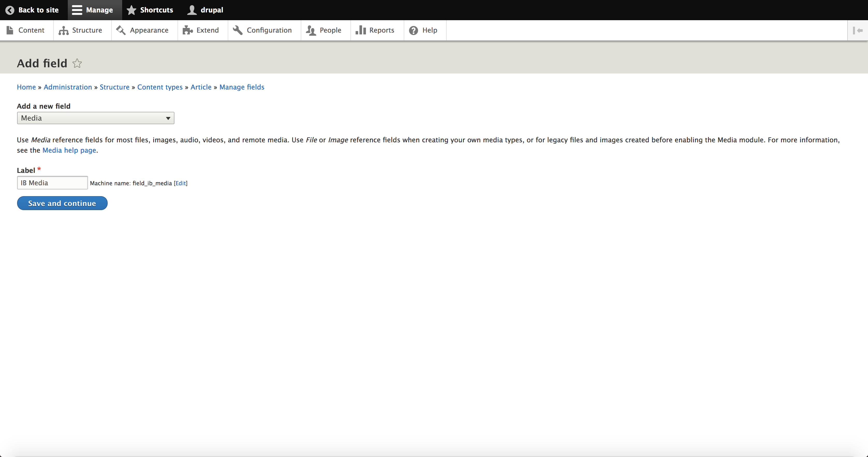Open the Content admin menu
Viewport: 868px width, 457px height.
point(31,30)
